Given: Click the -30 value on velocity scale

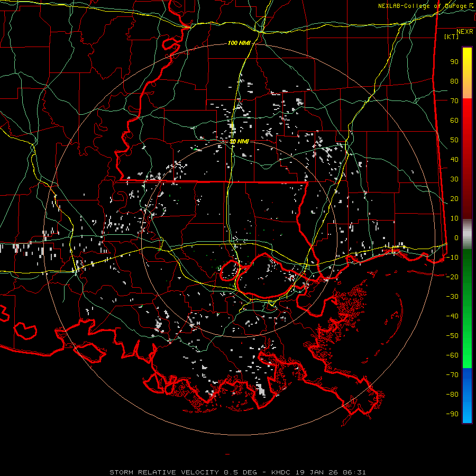Looking at the screenshot, I should 452,297.
